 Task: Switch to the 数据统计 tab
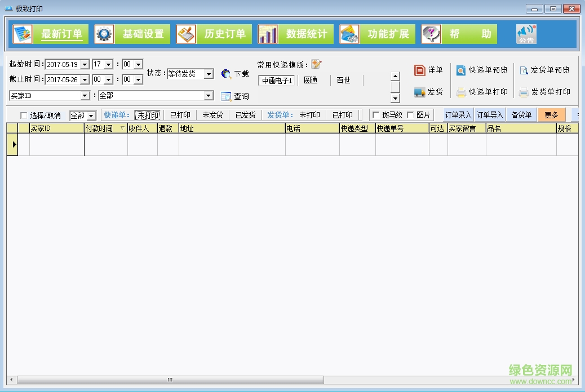tap(306, 34)
